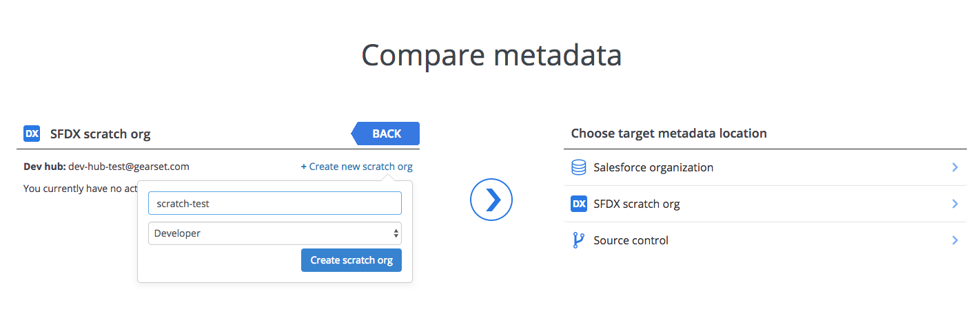The height and width of the screenshot is (329, 980).
Task: Expand the Source control chevron
Action: pos(955,240)
